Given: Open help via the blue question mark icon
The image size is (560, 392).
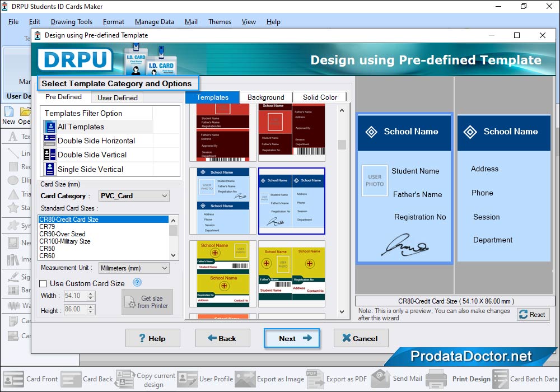Looking at the screenshot, I should pyautogui.click(x=137, y=282).
